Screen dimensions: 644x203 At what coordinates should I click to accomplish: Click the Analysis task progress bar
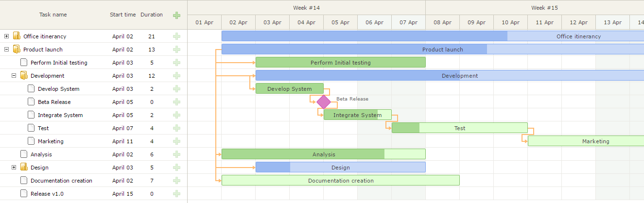[323, 154]
